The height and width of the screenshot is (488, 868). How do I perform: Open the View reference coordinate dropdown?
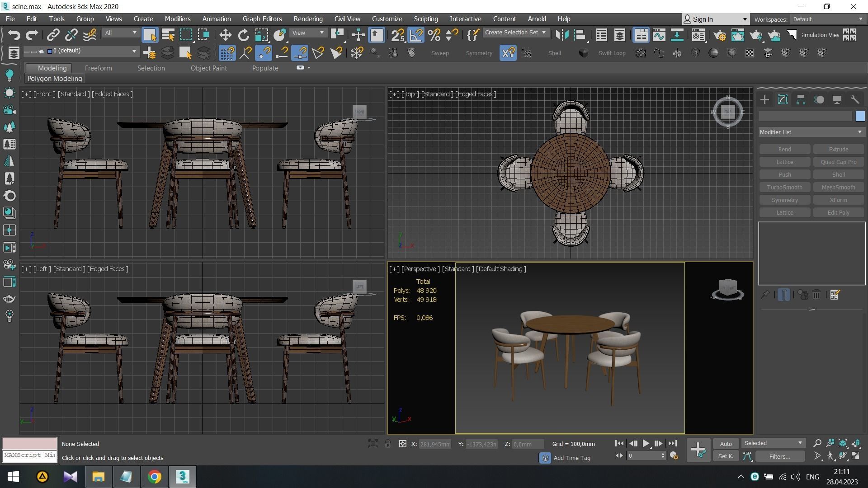pos(308,33)
